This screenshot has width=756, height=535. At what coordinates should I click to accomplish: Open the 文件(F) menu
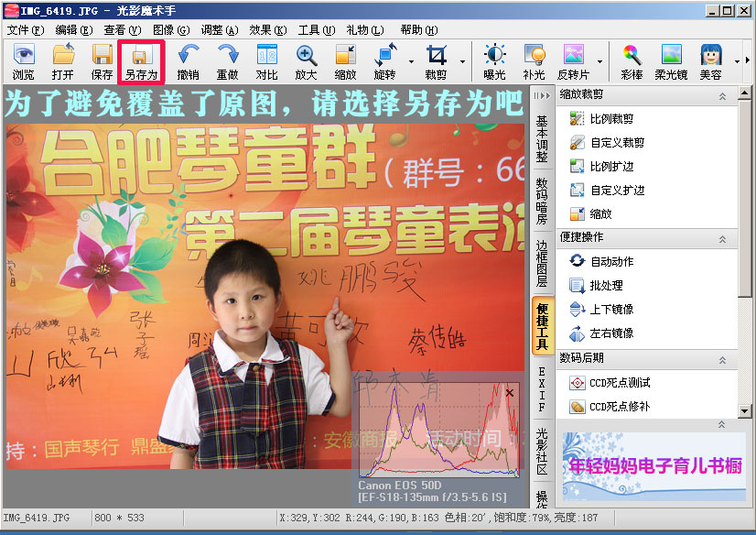[26, 30]
